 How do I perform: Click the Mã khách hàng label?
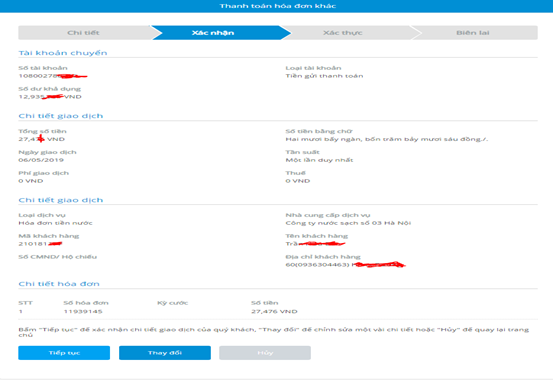pyautogui.click(x=49, y=236)
